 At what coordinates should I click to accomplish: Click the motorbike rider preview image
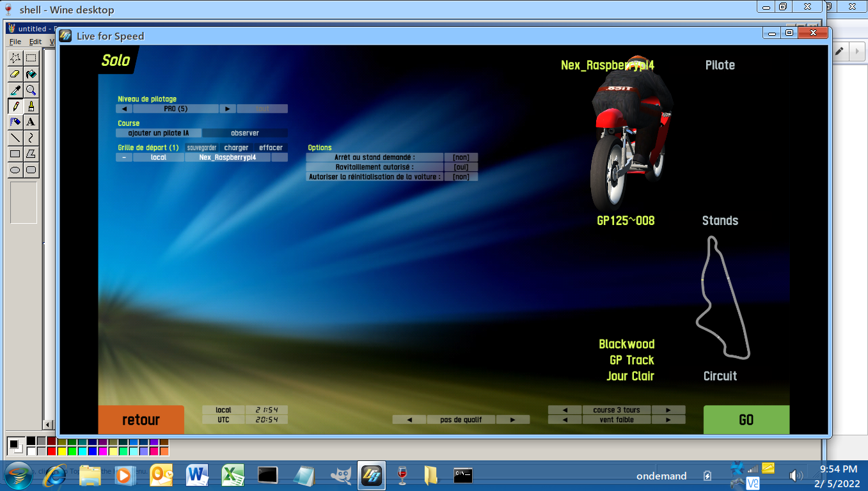[632, 134]
